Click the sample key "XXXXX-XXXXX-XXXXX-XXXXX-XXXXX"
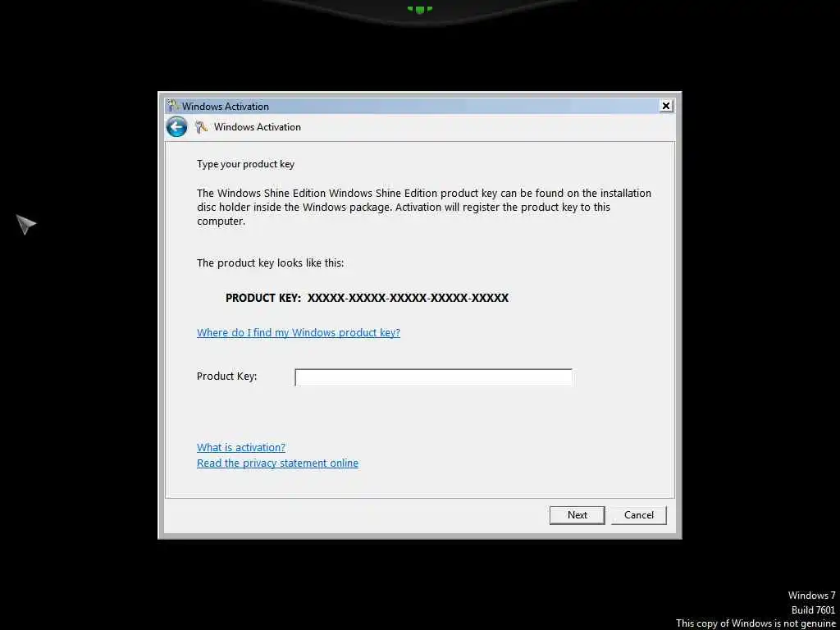Viewport: 840px width, 630px height. (x=408, y=298)
